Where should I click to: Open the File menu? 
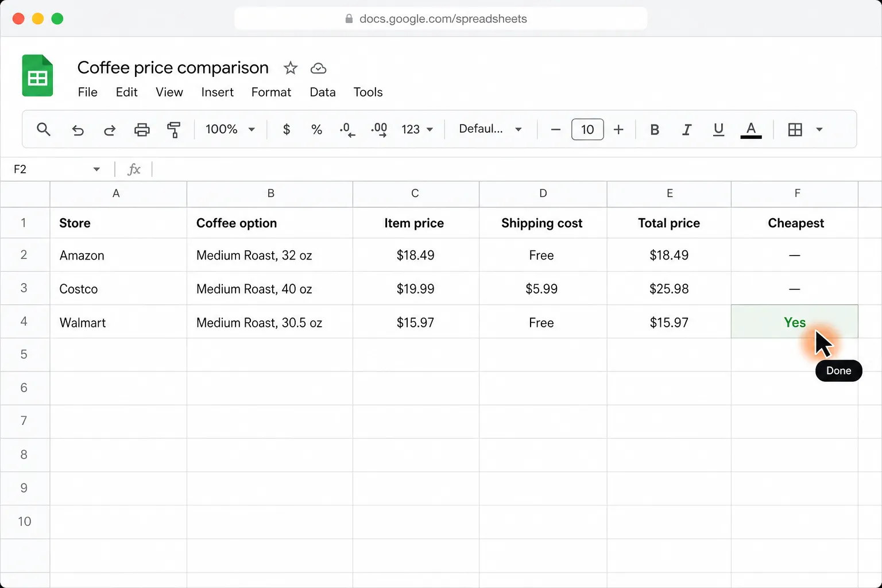coord(88,92)
